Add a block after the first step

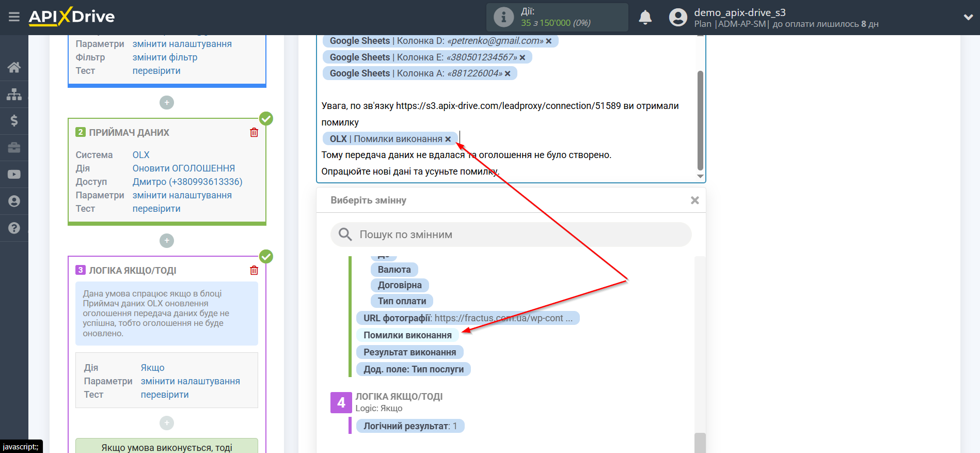[167, 103]
